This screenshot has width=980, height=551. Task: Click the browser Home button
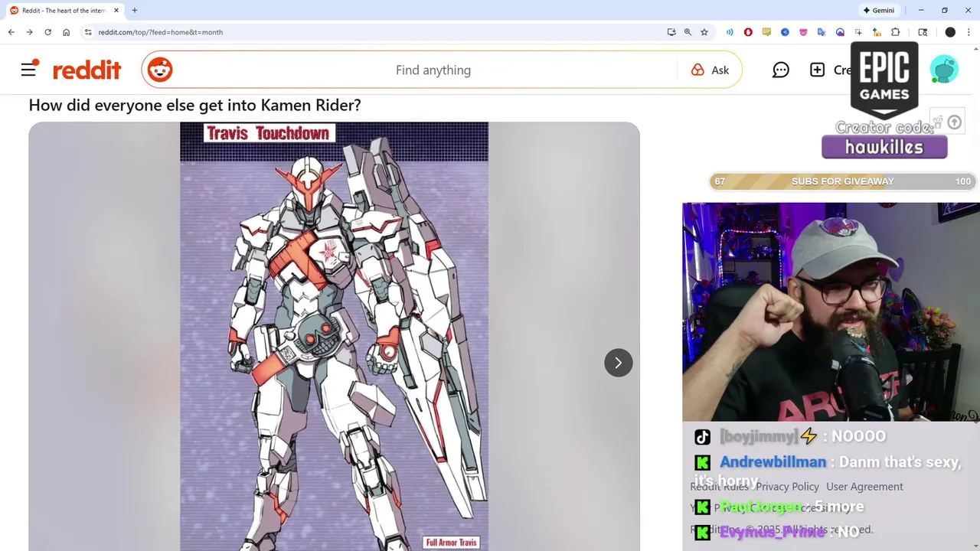[67, 32]
